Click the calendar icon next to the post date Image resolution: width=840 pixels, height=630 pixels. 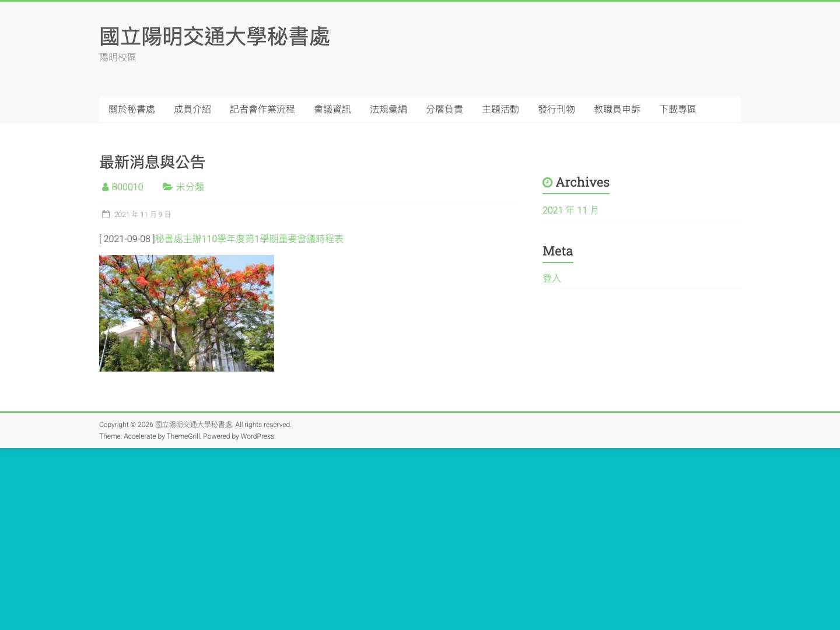point(105,214)
